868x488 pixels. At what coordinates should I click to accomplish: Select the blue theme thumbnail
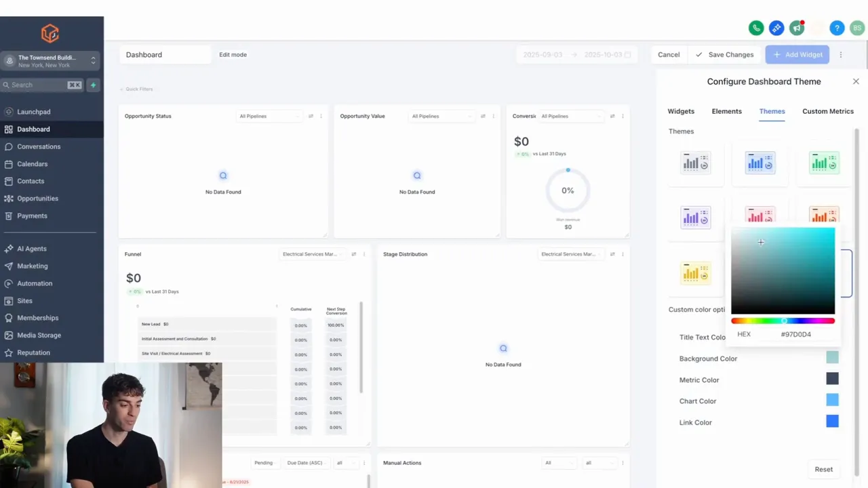coord(760,163)
